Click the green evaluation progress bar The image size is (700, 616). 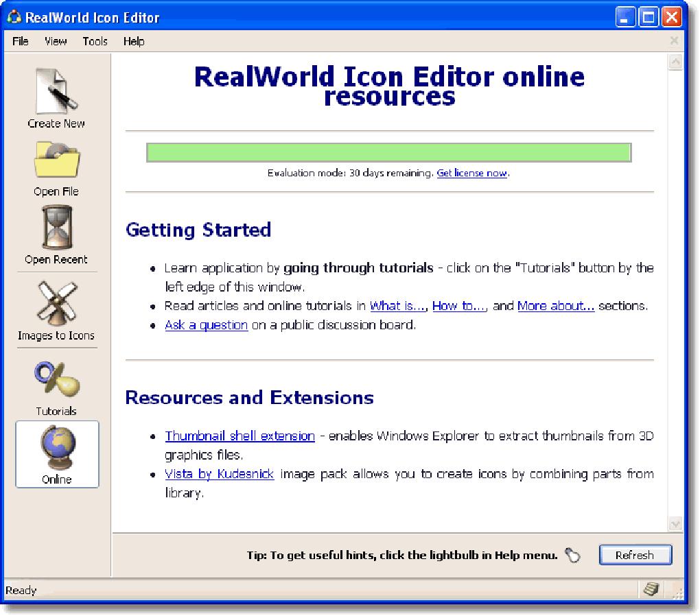(389, 153)
